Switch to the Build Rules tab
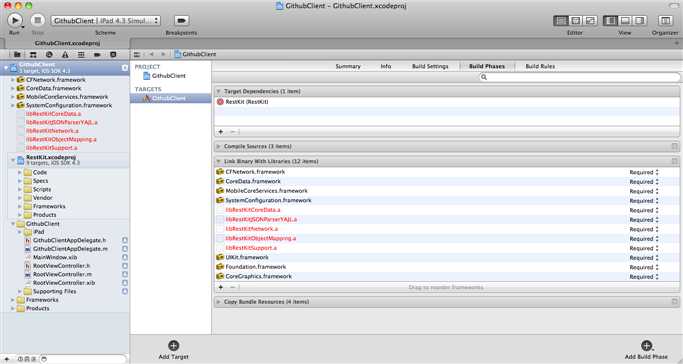The image size is (683, 364). (x=540, y=66)
